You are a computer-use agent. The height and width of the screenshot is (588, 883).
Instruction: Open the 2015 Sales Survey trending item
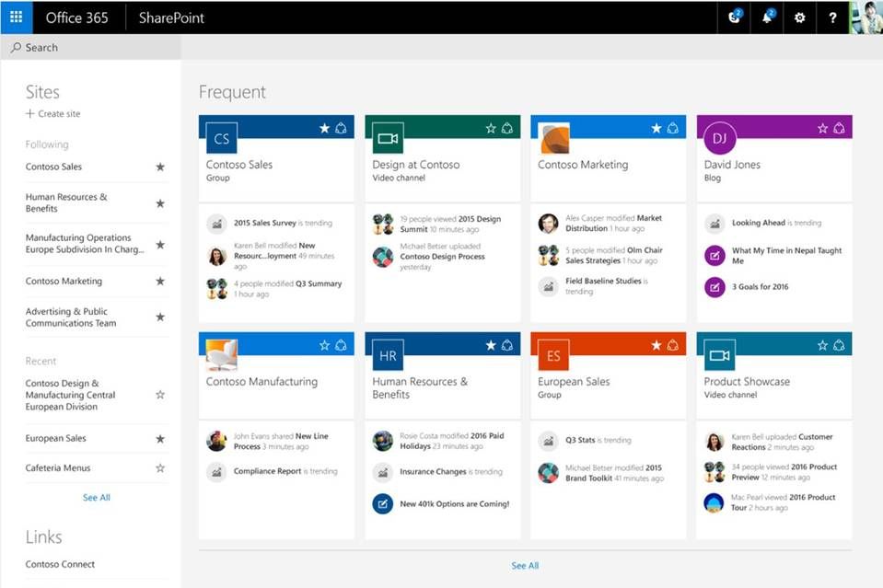283,223
